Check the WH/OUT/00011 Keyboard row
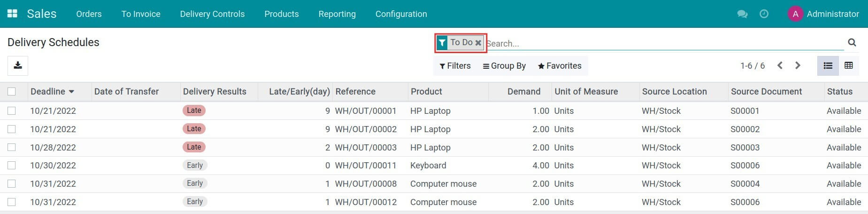 click(x=12, y=166)
